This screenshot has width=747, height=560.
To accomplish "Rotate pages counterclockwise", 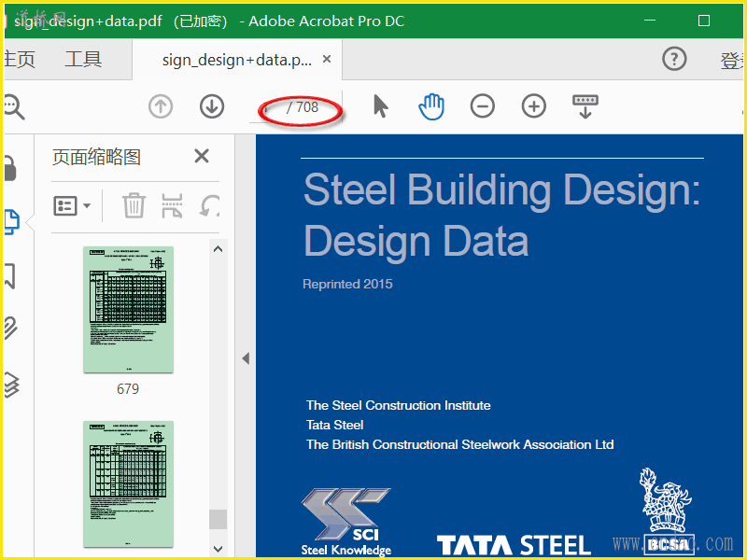I will point(209,205).
